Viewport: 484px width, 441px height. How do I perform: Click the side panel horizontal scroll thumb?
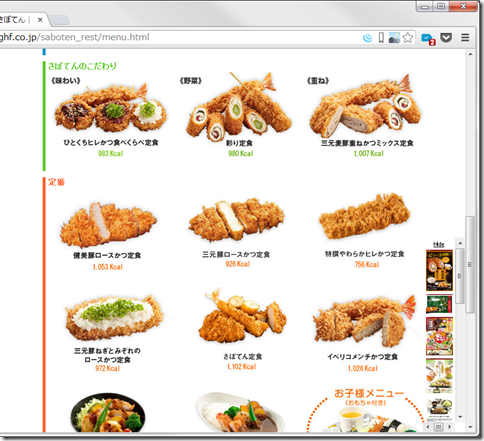(x=439, y=427)
